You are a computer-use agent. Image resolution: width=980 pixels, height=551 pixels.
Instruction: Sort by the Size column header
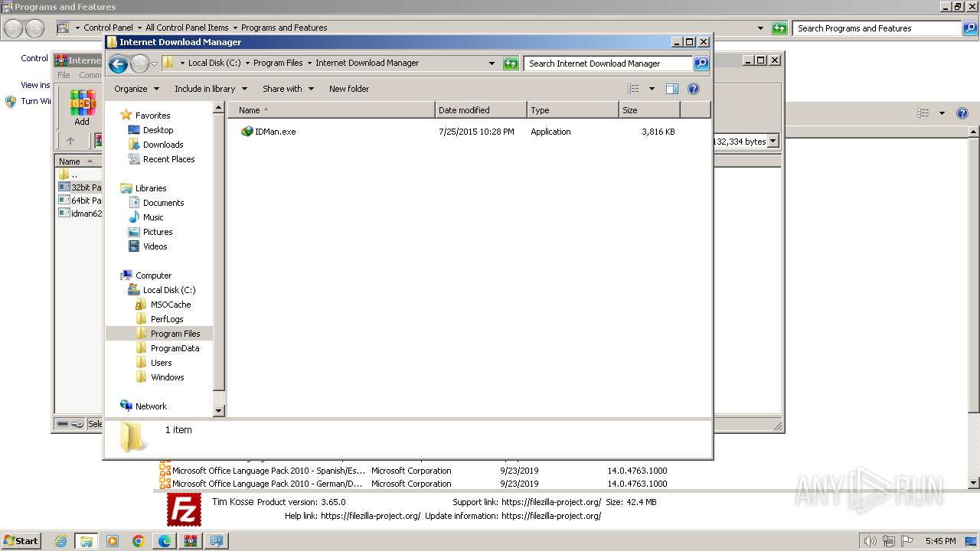[x=649, y=110]
